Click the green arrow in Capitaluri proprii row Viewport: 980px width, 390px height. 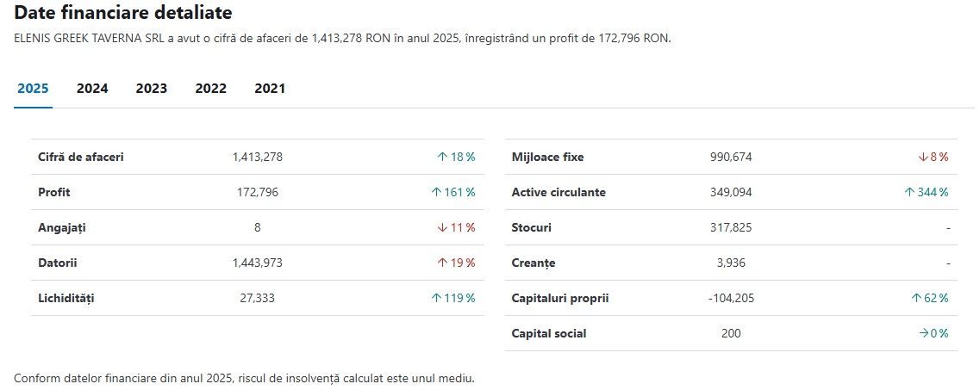pos(916,298)
